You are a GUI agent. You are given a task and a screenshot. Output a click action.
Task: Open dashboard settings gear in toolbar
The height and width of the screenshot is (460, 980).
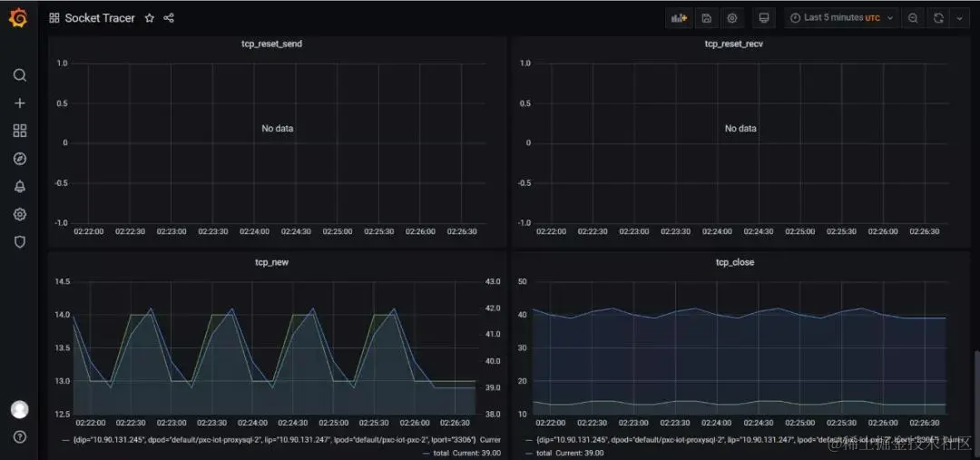(x=732, y=18)
